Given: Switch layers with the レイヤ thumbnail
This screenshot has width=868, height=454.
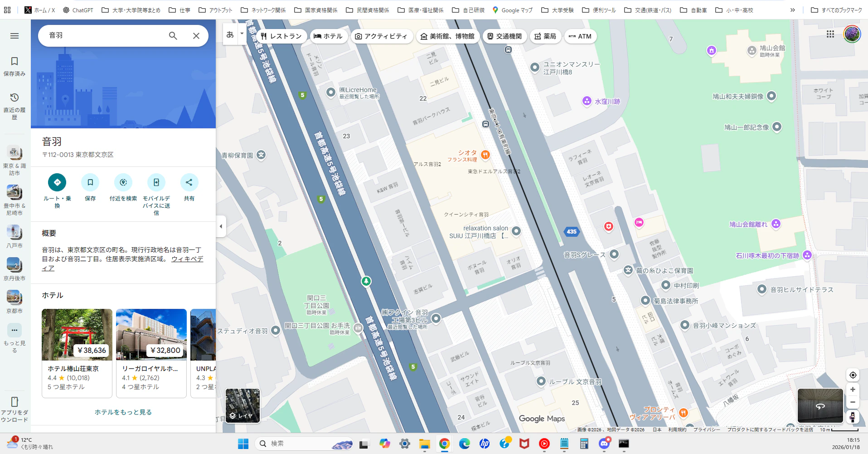Looking at the screenshot, I should (243, 405).
